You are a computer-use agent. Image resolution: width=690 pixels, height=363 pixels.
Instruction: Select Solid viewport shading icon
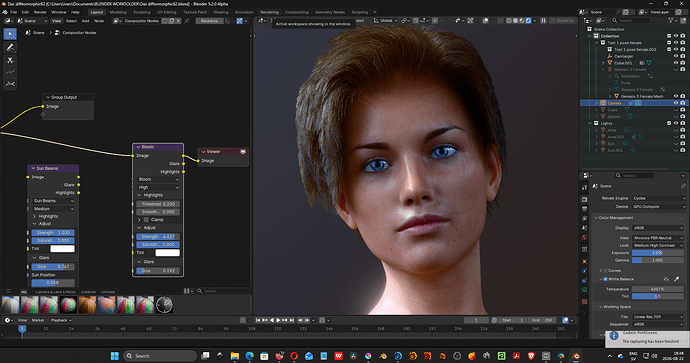point(515,21)
